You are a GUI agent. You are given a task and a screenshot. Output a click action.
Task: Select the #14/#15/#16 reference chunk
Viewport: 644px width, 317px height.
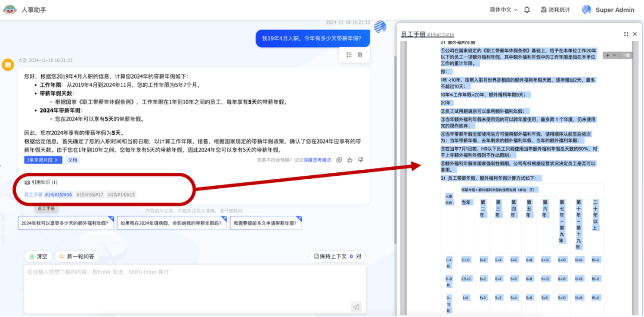pyautogui.click(x=58, y=195)
